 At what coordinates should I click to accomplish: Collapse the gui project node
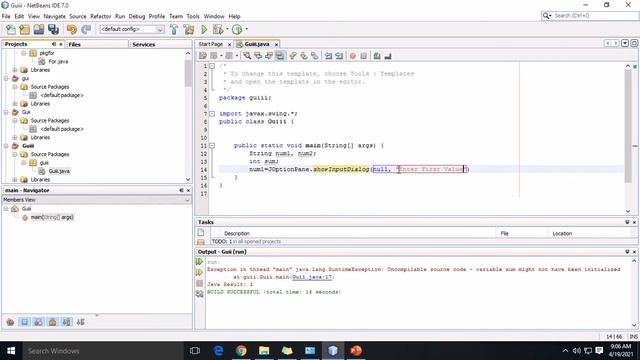(x=6, y=78)
